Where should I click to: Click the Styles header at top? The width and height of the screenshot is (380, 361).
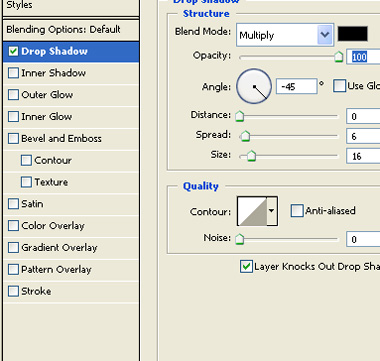point(71,6)
